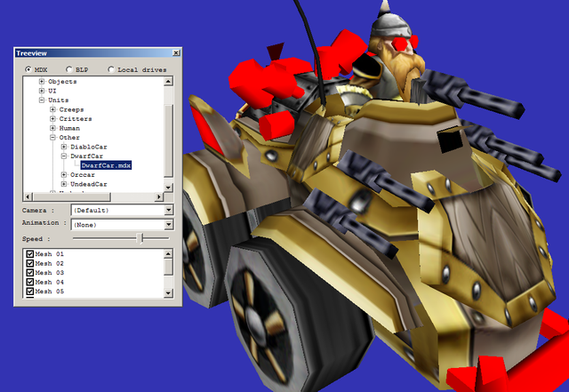Click the mesh list scrollbar thumb
Image resolution: width=569 pixels, height=392 pixels.
coord(168,267)
